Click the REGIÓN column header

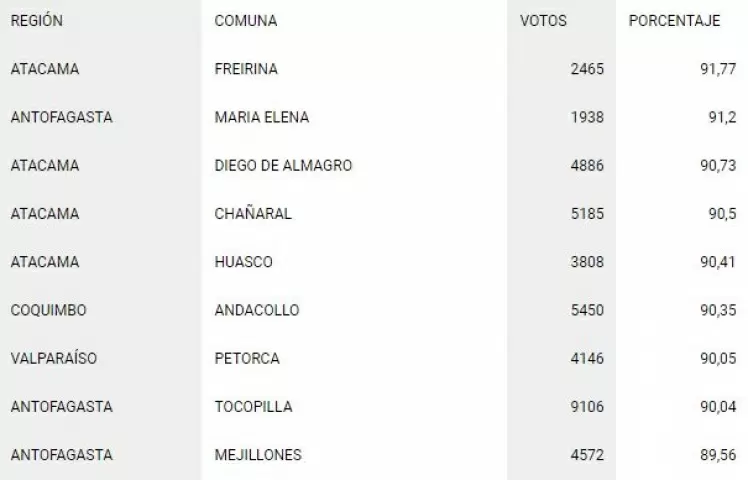pos(37,21)
